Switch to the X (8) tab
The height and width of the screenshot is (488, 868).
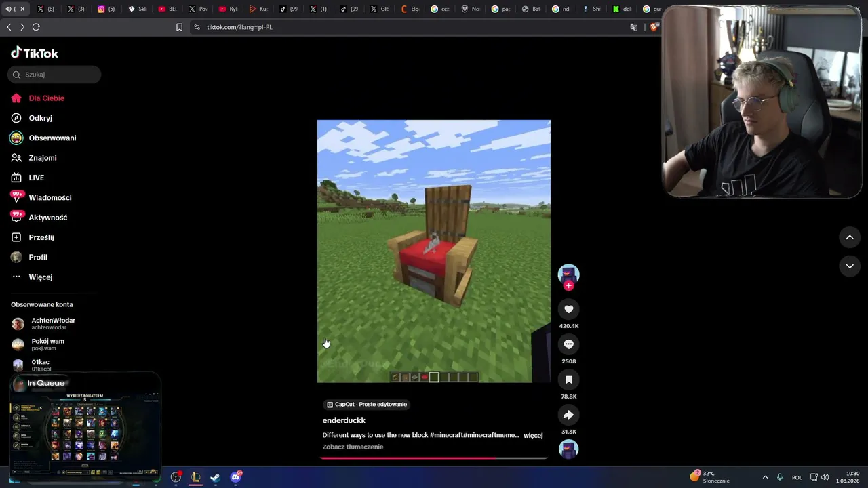[x=46, y=9]
